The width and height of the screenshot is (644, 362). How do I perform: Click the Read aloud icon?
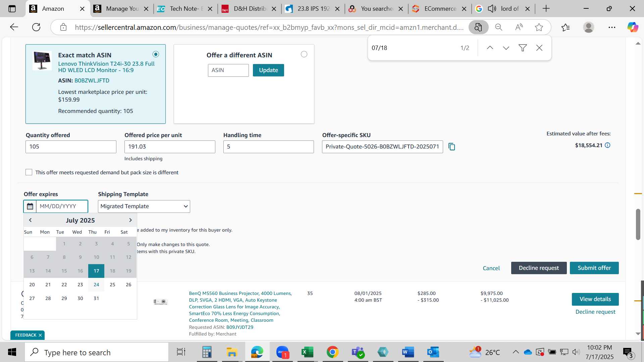519,27
